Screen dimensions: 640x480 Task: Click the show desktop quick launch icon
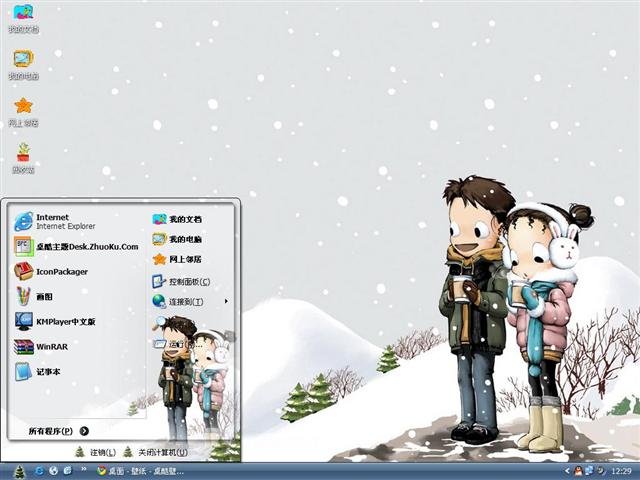point(67,471)
